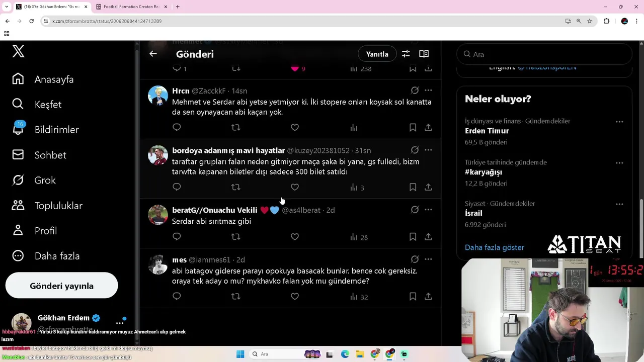Open Grok explain on Hrcn's post
Screen dimensions: 644x362
pyautogui.click(x=415, y=90)
